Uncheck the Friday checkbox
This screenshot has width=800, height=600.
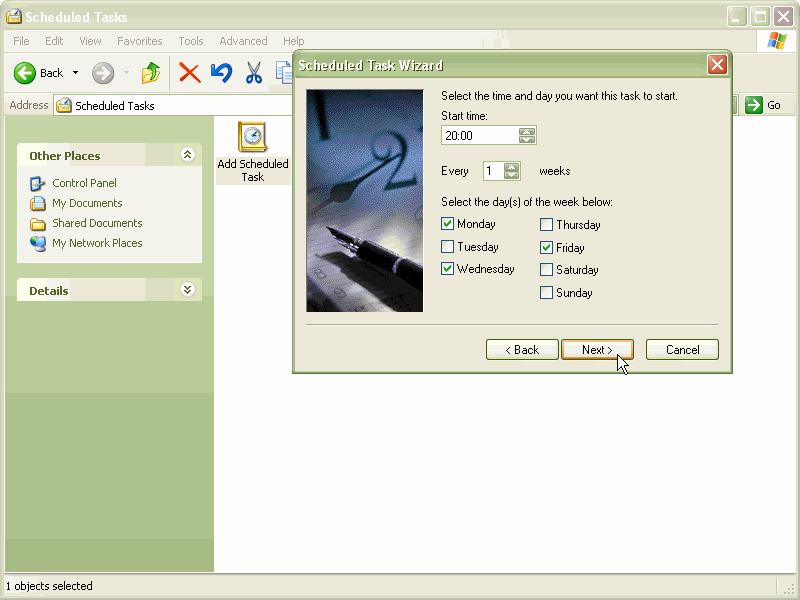(x=546, y=247)
